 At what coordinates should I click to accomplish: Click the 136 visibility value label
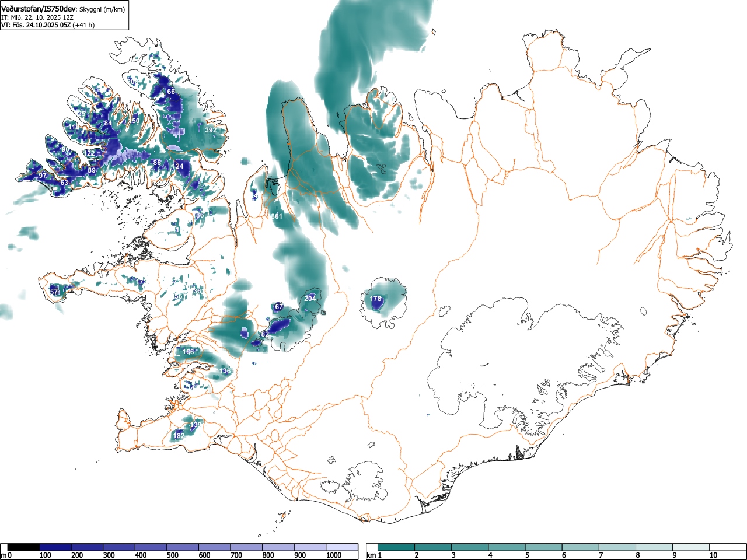[x=225, y=371]
